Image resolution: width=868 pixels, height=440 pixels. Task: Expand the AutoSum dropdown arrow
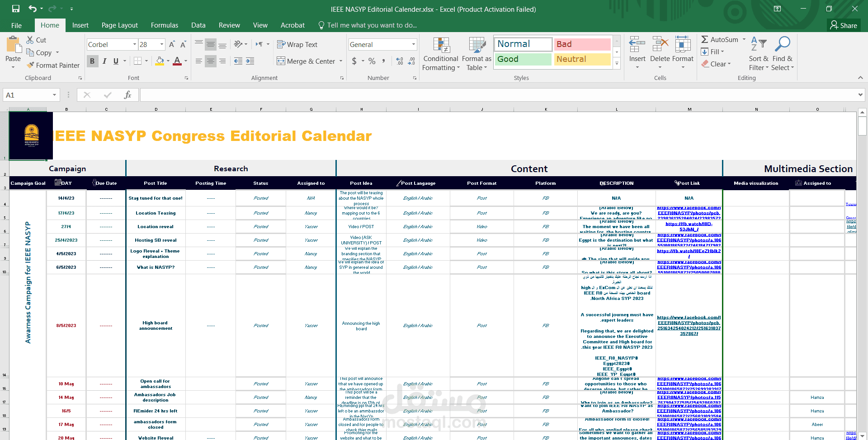(744, 39)
